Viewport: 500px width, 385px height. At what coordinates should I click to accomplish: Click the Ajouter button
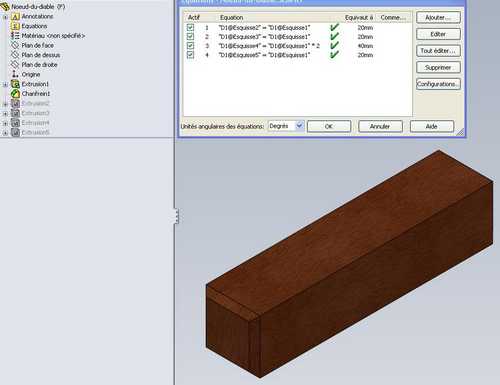(x=438, y=17)
